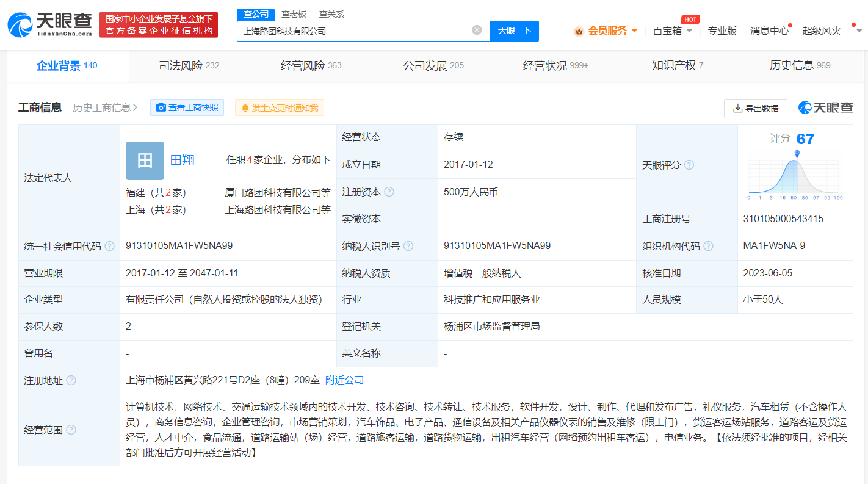Image resolution: width=868 pixels, height=484 pixels.
Task: Click the 田 avatar of the legal representative
Action: (145, 161)
